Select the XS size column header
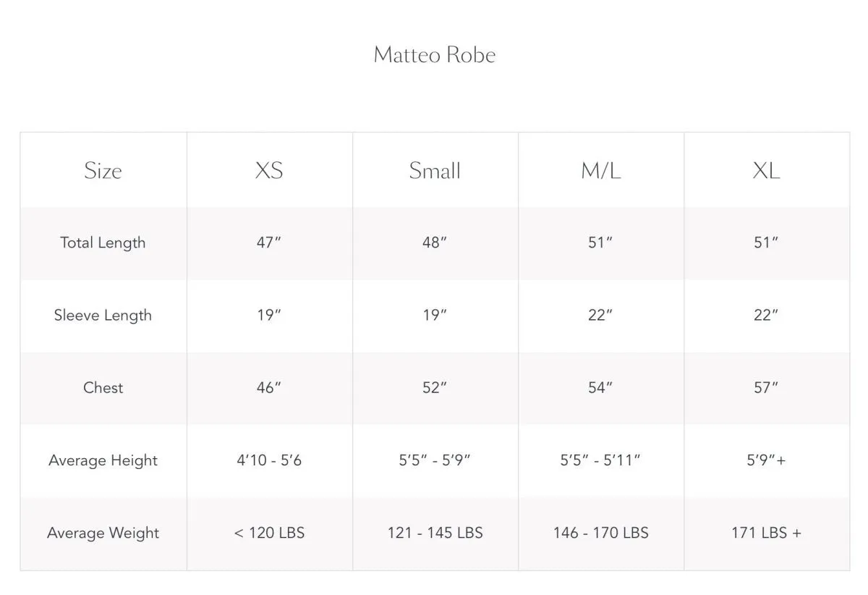Image resolution: width=868 pixels, height=595 pixels. 269,171
